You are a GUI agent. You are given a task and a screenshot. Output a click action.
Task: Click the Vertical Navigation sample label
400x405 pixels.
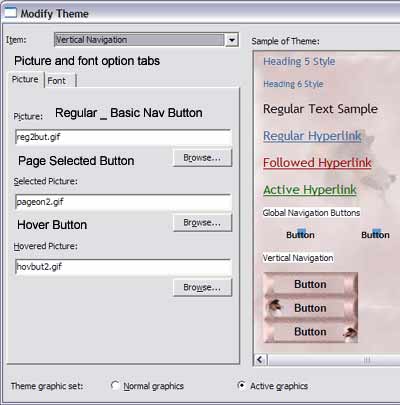click(298, 258)
